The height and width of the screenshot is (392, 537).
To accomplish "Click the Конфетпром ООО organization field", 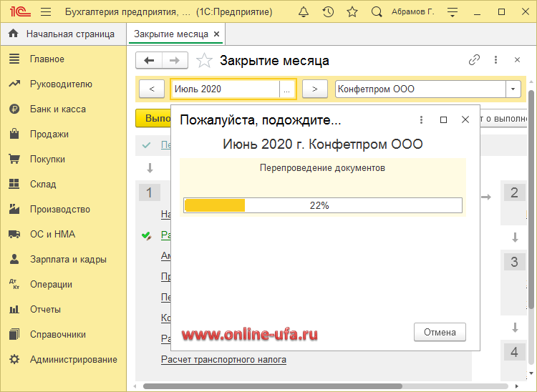I will pos(420,89).
